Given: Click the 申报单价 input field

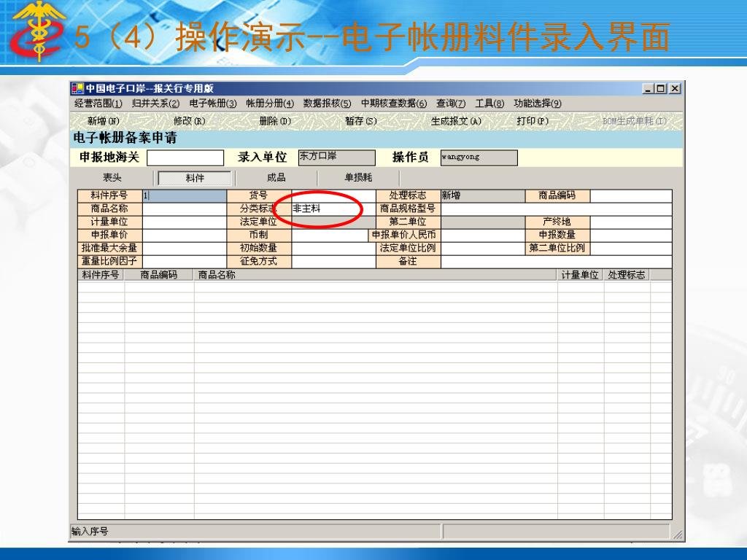Looking at the screenshot, I should [x=185, y=236].
